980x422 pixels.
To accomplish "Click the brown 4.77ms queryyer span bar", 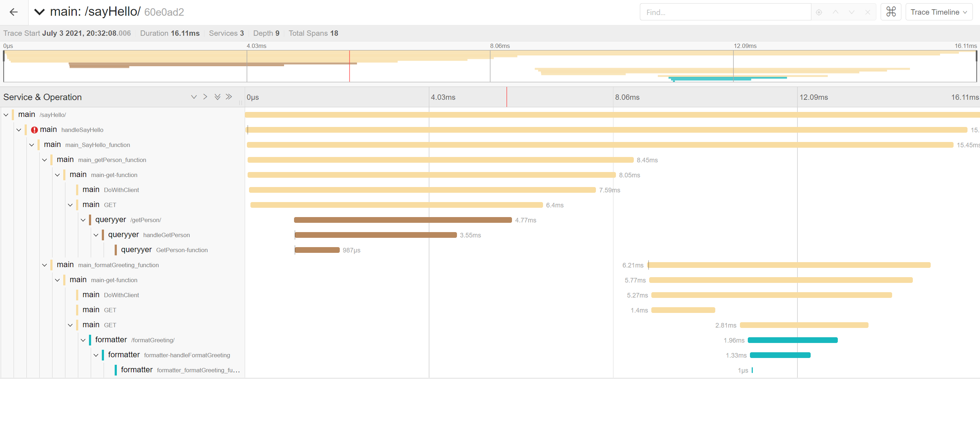I will (403, 220).
